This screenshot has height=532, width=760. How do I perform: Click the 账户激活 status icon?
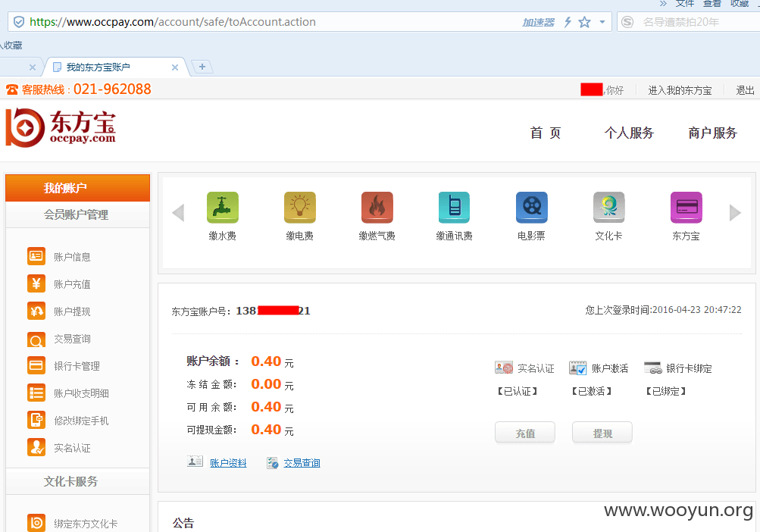coord(577,368)
